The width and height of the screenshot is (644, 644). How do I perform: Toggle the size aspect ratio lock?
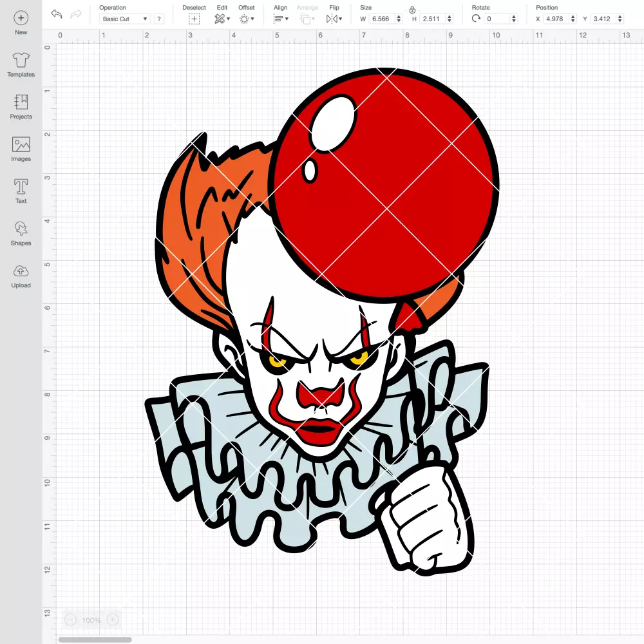pos(412,10)
